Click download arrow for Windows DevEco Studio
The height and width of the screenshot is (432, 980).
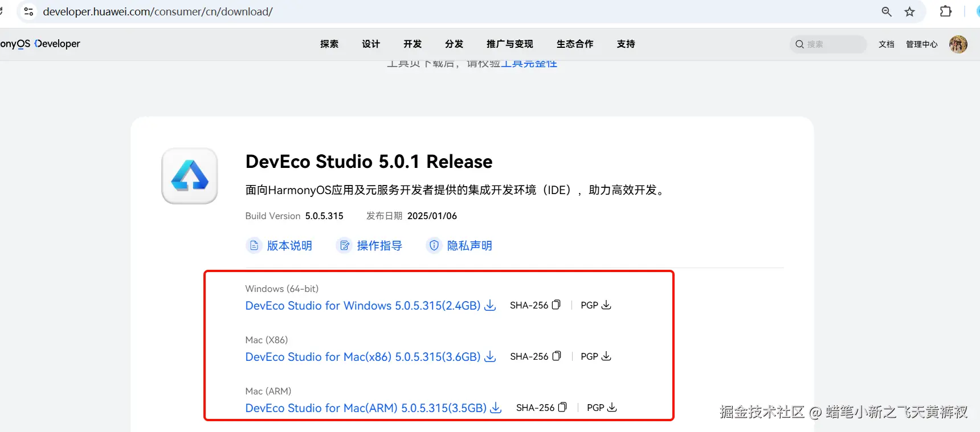(x=490, y=306)
